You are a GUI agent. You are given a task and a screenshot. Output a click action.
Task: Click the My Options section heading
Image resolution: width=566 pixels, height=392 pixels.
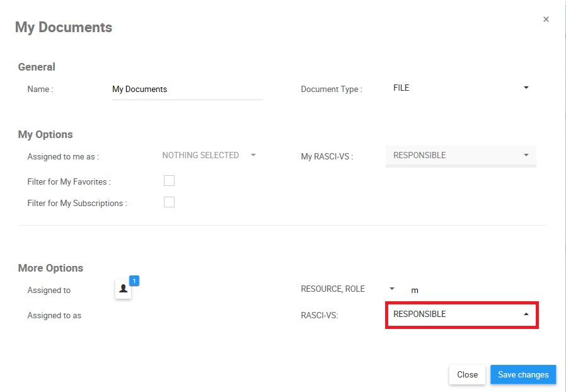(x=45, y=134)
